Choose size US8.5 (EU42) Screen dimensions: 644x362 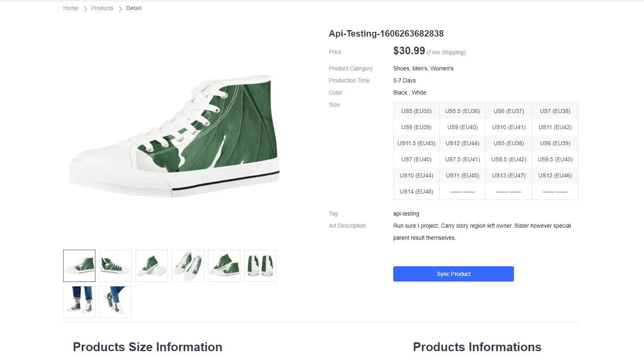pos(509,159)
